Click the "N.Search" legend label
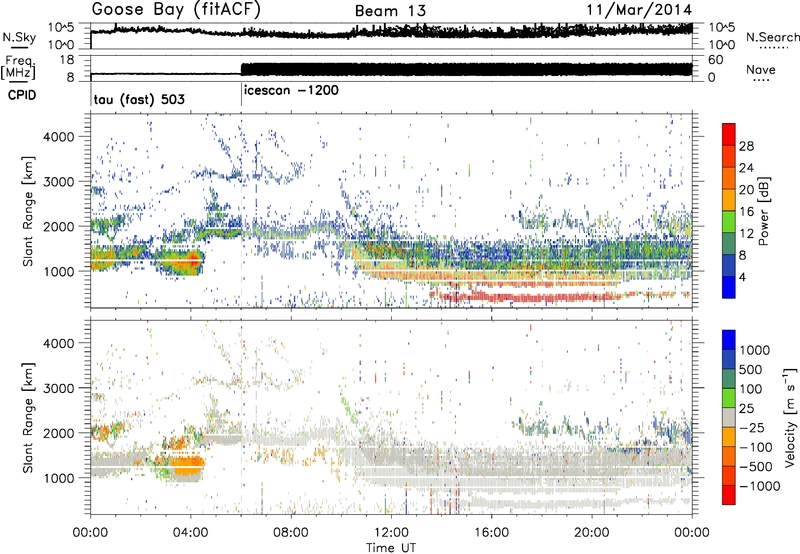The width and height of the screenshot is (800, 554). 773,37
